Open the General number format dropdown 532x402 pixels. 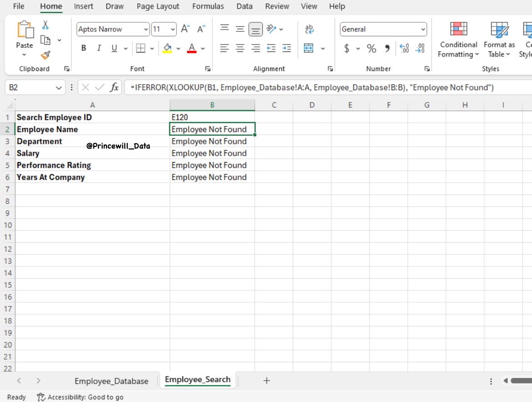point(423,29)
